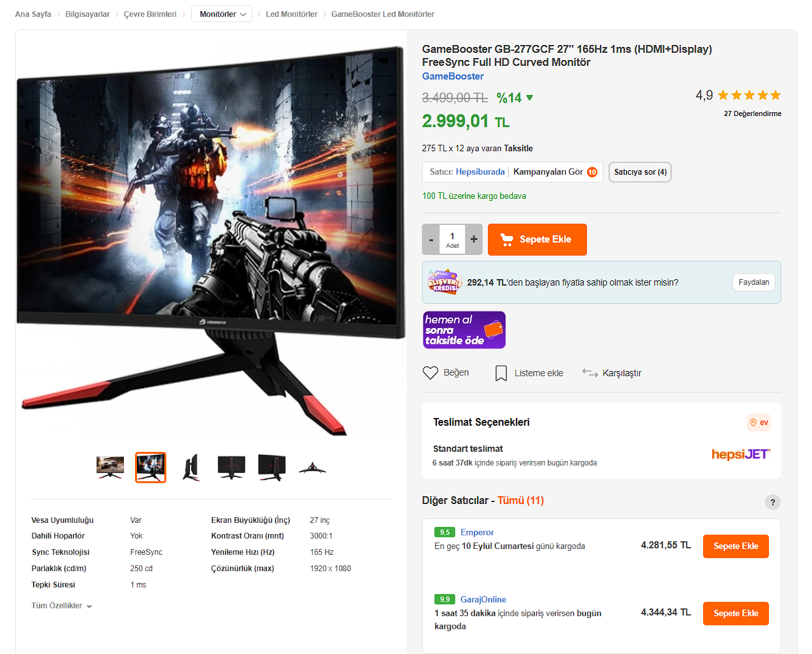This screenshot has height=654, width=812.
Task: Click the five-star rating stars
Action: (x=749, y=96)
